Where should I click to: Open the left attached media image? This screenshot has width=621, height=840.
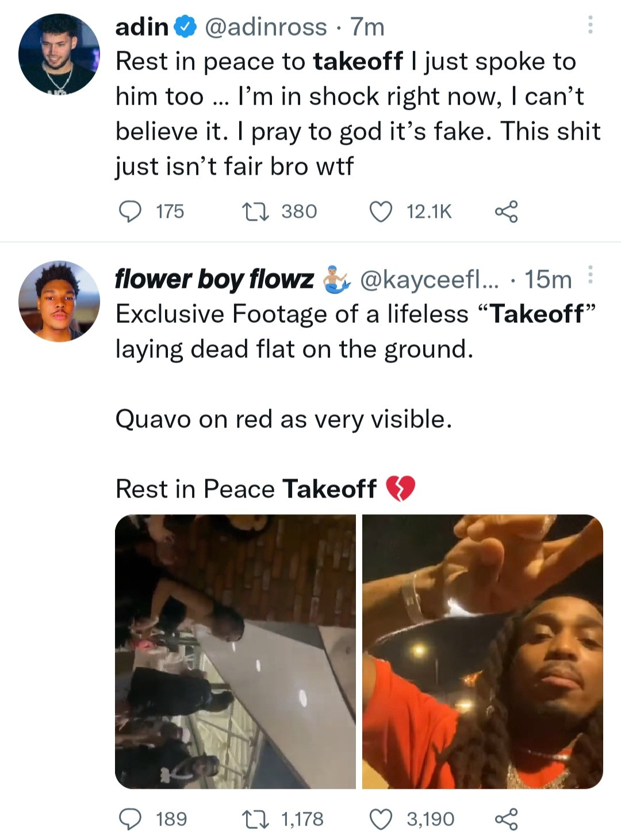coord(235,651)
